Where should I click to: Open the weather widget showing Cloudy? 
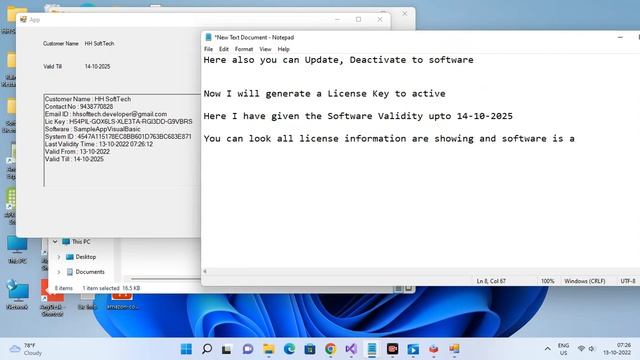(x=26, y=349)
